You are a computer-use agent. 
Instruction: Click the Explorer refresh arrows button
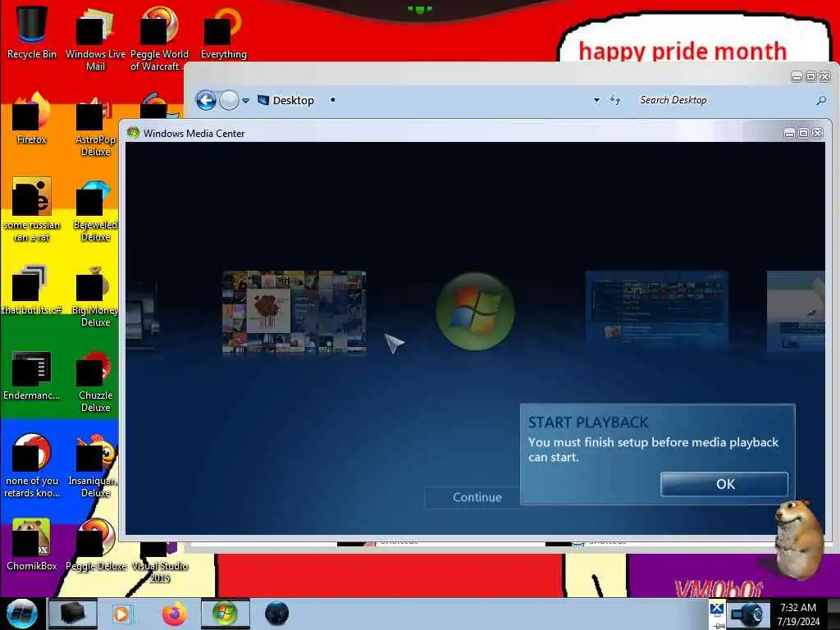coord(615,100)
